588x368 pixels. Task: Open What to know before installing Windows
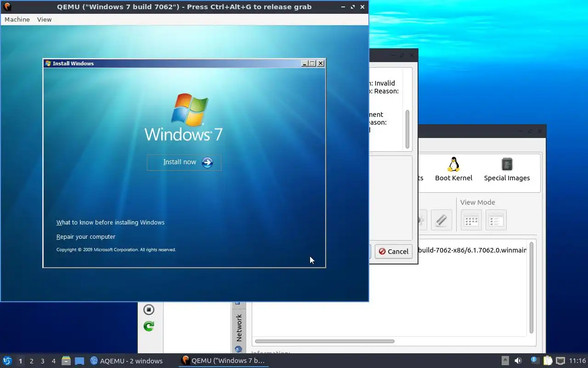110,223
